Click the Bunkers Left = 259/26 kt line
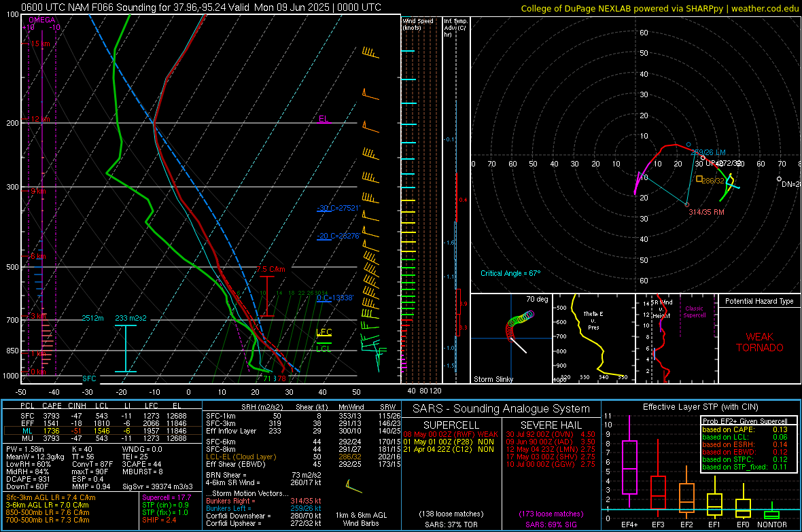Viewport: 802px width, 532px height. click(x=264, y=508)
